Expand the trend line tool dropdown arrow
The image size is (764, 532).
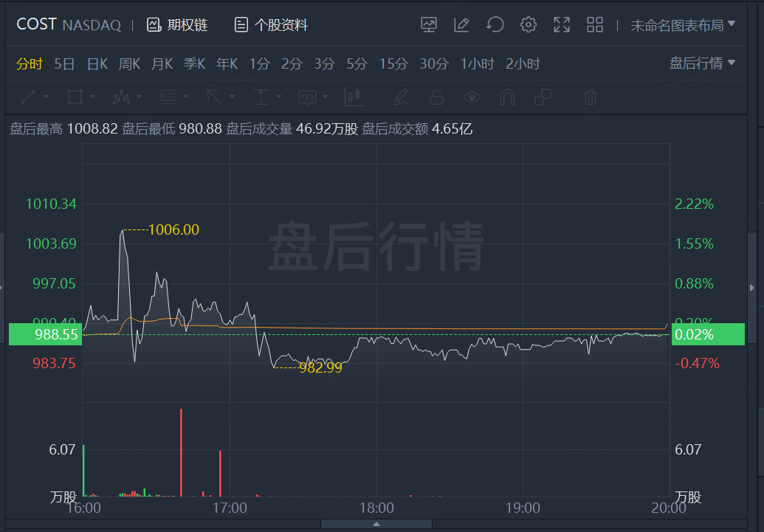(x=47, y=97)
